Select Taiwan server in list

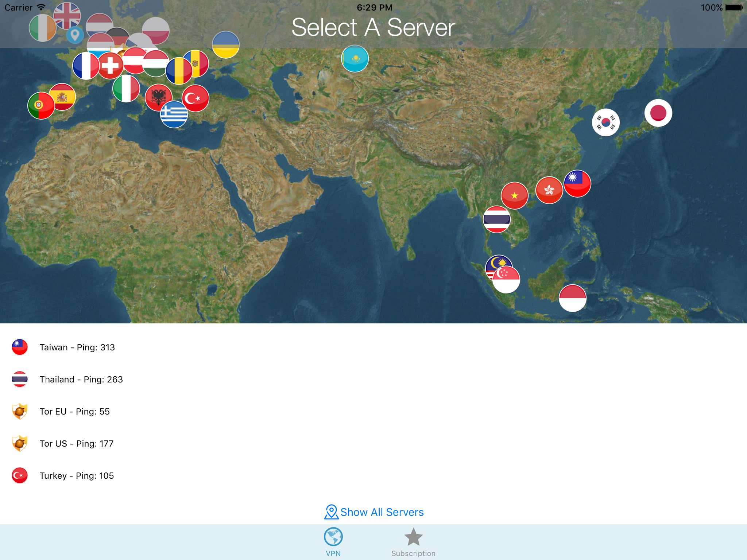(x=77, y=347)
